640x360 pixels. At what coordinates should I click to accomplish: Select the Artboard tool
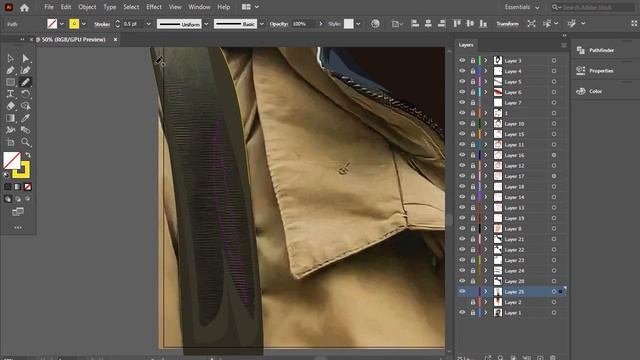[11, 142]
